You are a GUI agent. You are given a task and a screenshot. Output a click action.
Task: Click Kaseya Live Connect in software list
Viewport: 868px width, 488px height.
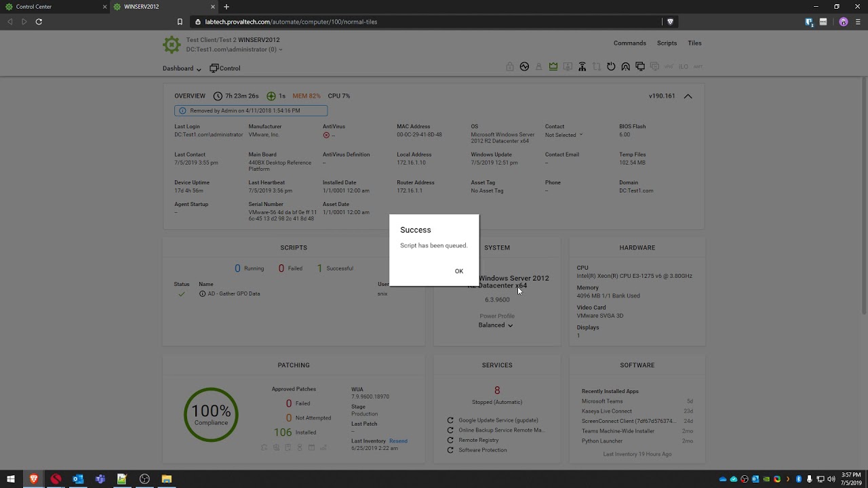coord(607,411)
